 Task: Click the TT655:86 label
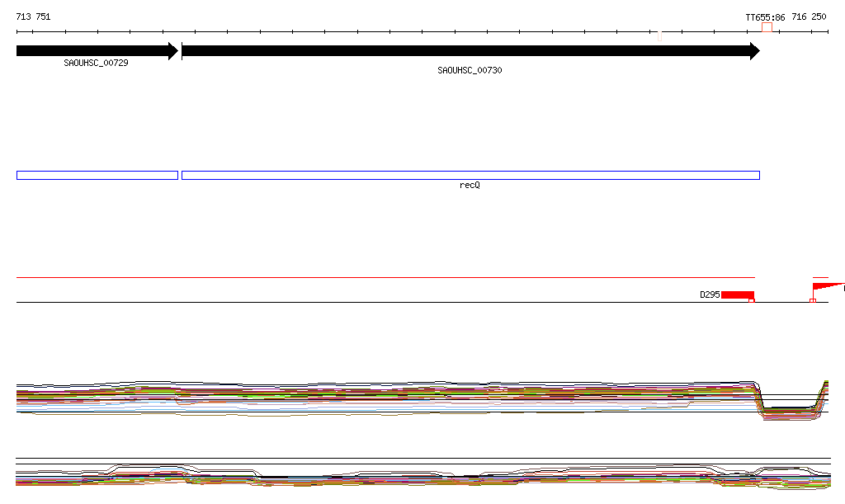(765, 16)
